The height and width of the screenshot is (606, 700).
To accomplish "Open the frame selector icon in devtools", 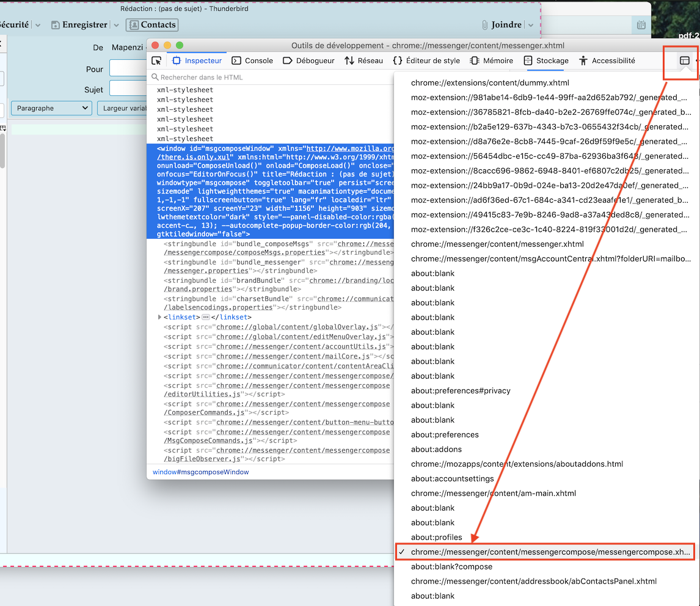I will pyautogui.click(x=684, y=60).
